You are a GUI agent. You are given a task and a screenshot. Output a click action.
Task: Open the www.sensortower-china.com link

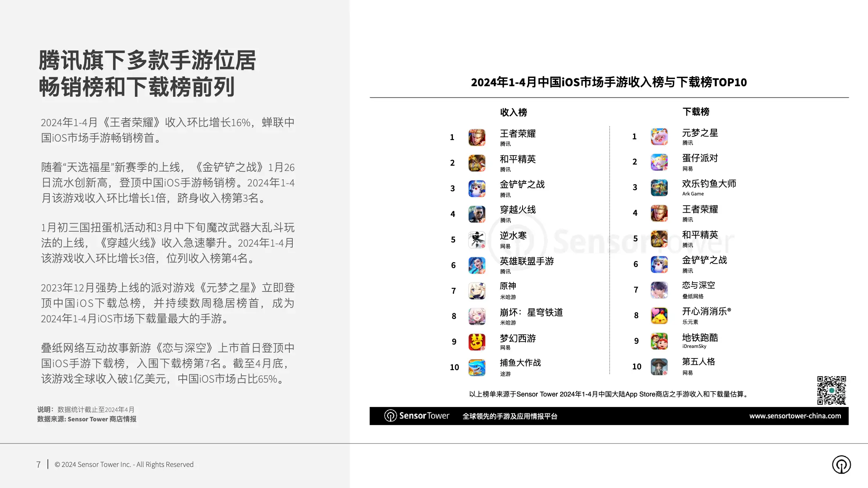point(795,416)
